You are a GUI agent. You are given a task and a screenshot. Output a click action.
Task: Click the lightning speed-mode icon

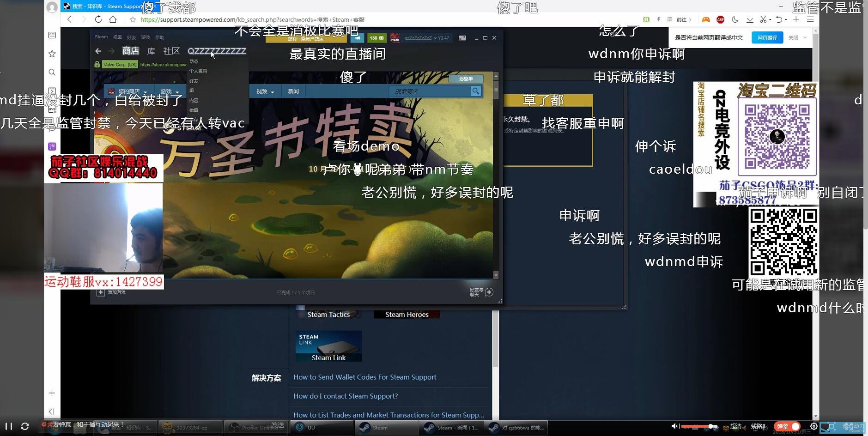pos(658,19)
